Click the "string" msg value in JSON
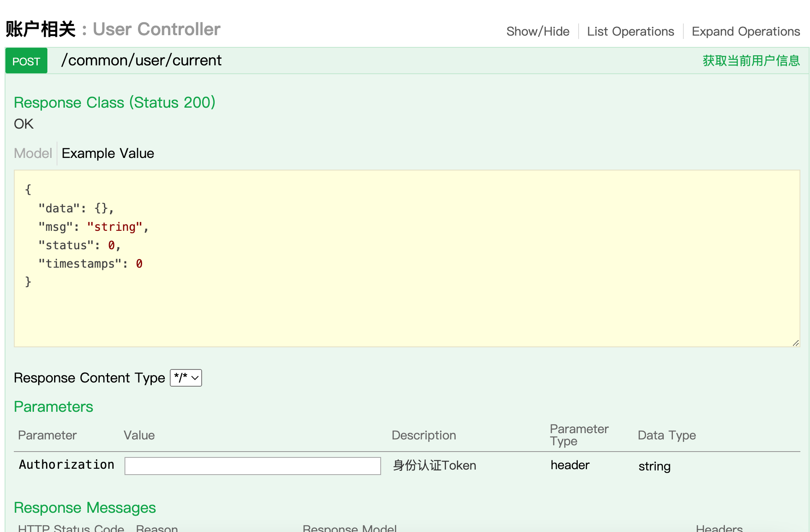Image resolution: width=810 pixels, height=532 pixels. pos(114,227)
